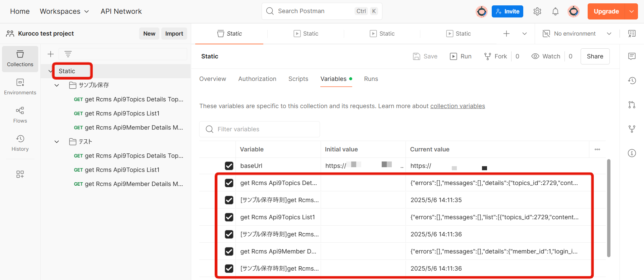Click the Import button
The width and height of the screenshot is (644, 280).
174,34
